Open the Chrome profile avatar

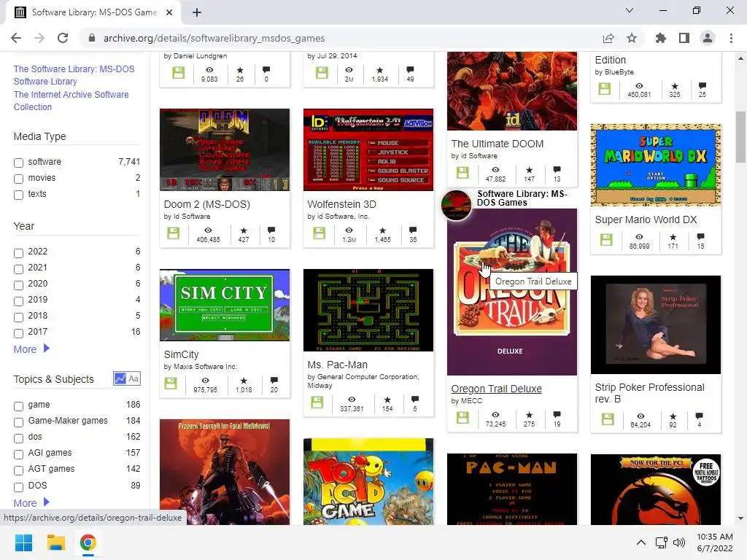(708, 38)
